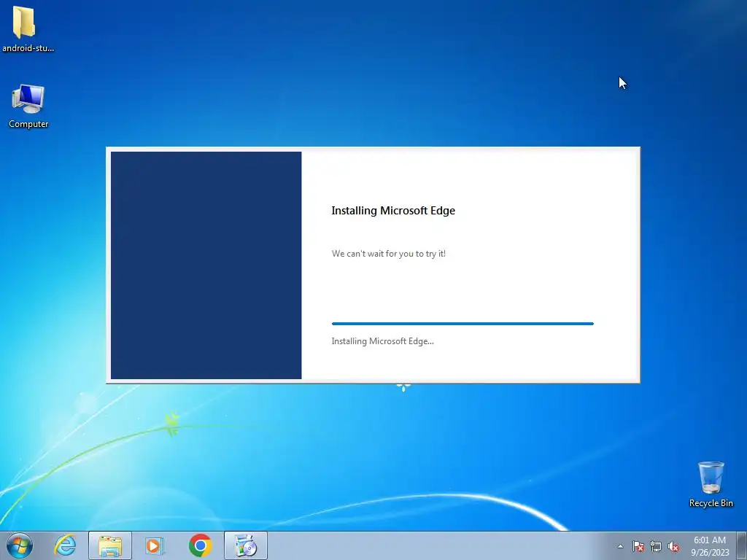Open Windows Explorer from taskbar
Viewport: 747px width, 560px height.
(x=110, y=545)
